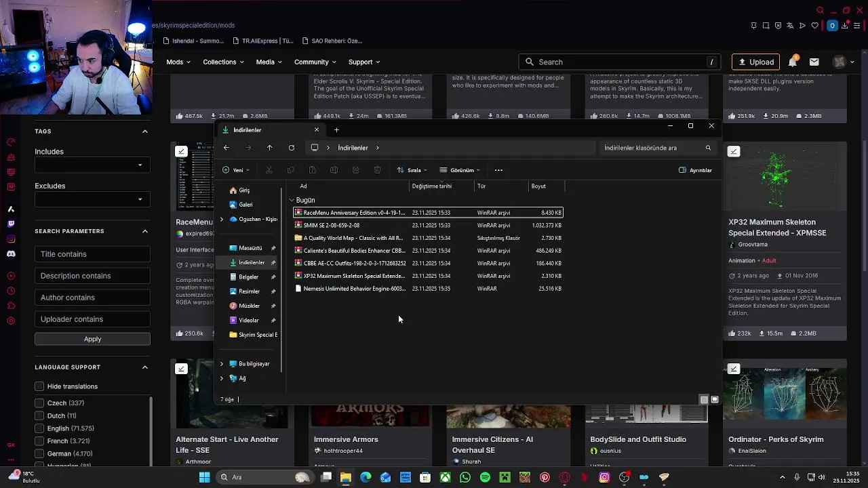This screenshot has height=488, width=868.
Task: Open the Collections menu
Action: [x=223, y=62]
